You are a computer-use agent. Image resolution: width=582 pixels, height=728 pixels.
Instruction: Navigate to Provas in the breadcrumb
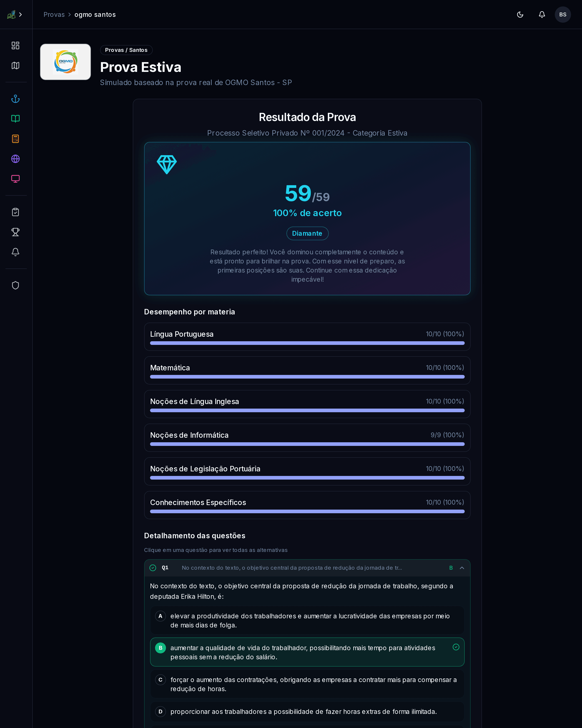pos(54,15)
